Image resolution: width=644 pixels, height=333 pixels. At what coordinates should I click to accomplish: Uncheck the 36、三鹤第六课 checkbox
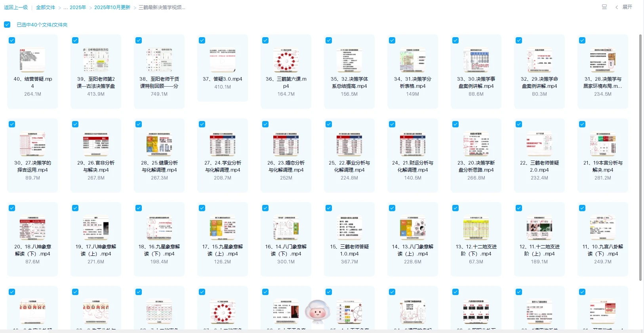click(x=265, y=40)
